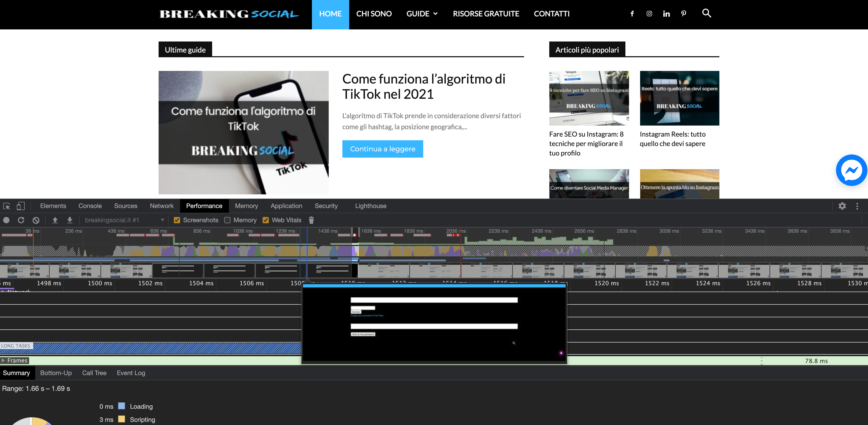The width and height of the screenshot is (868, 425).
Task: Click the 1520 ms ruler mark
Action: click(x=606, y=283)
